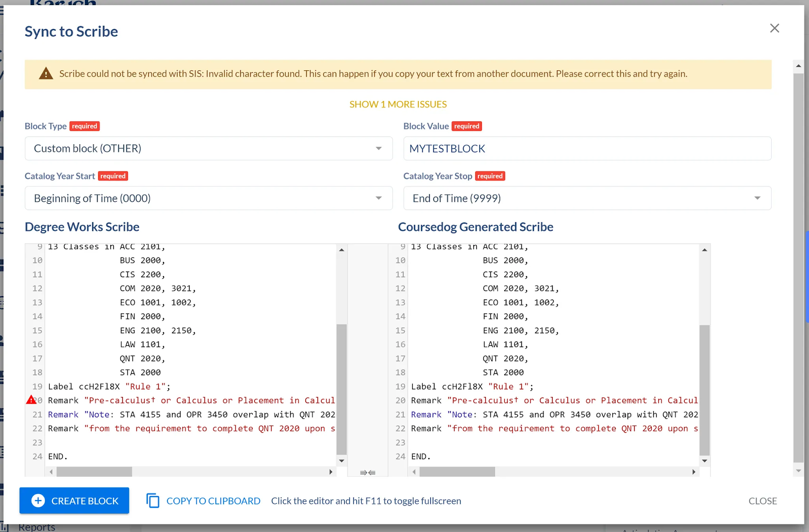Click Label ccH2Fl8X line in Degree Works editor

109,386
